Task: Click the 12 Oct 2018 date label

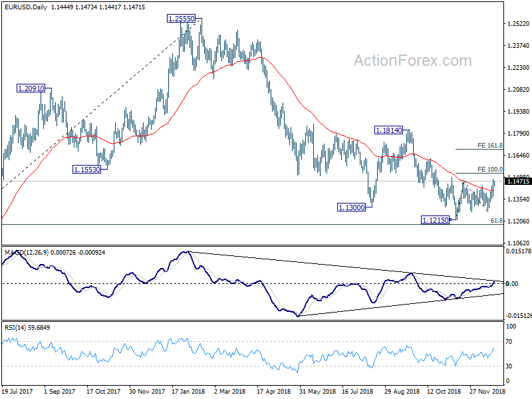Action: (x=444, y=391)
